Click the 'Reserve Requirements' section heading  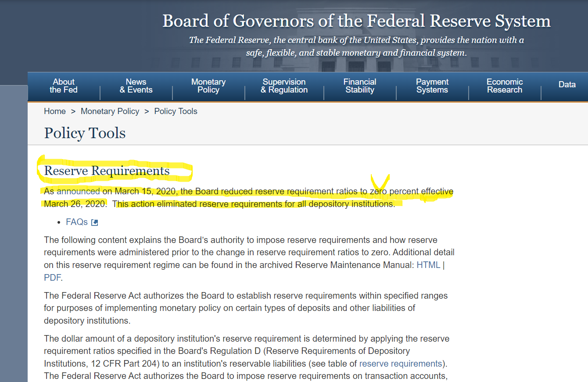pyautogui.click(x=107, y=171)
